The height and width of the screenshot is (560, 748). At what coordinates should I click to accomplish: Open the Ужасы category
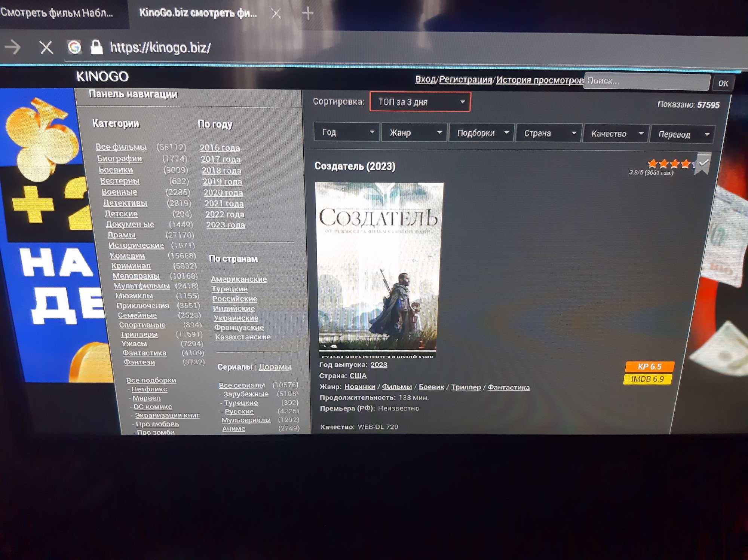click(134, 344)
